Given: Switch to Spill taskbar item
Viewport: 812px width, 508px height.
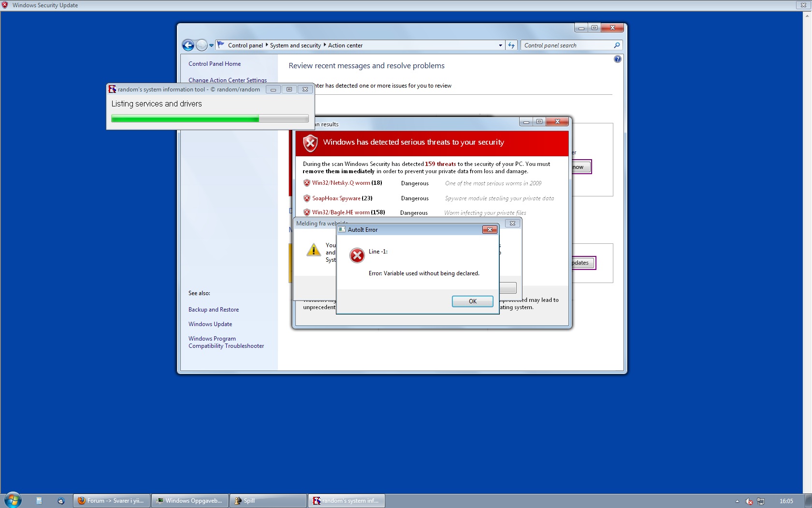Looking at the screenshot, I should pos(268,501).
